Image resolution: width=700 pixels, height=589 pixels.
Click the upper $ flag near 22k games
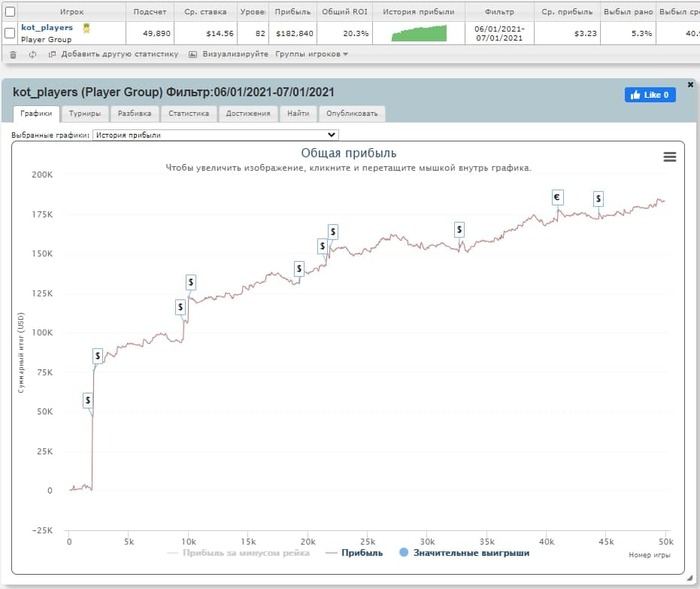[333, 232]
